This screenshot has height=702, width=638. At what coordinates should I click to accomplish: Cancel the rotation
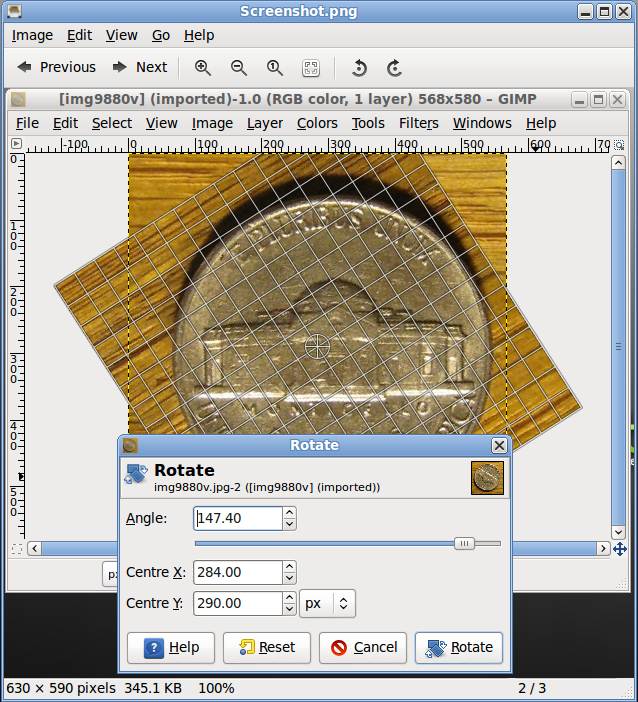(x=363, y=647)
